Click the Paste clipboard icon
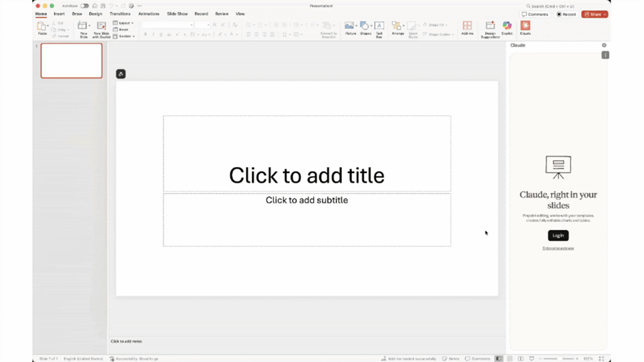This screenshot has width=644, height=362. coord(42,27)
